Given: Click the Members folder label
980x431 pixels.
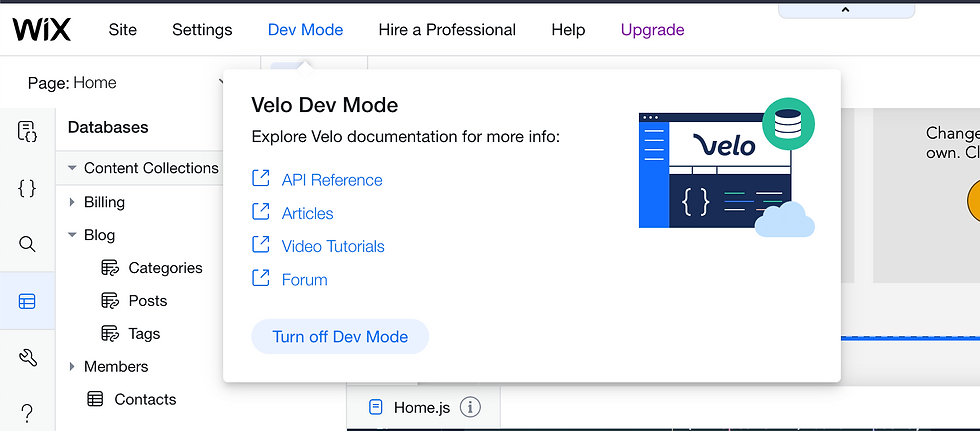Looking at the screenshot, I should [116, 366].
